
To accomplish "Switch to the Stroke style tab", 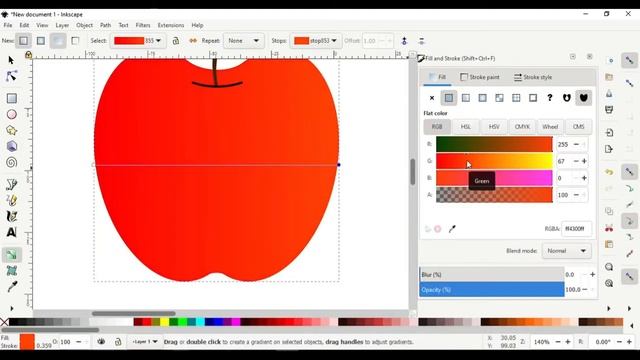I will pos(533,77).
